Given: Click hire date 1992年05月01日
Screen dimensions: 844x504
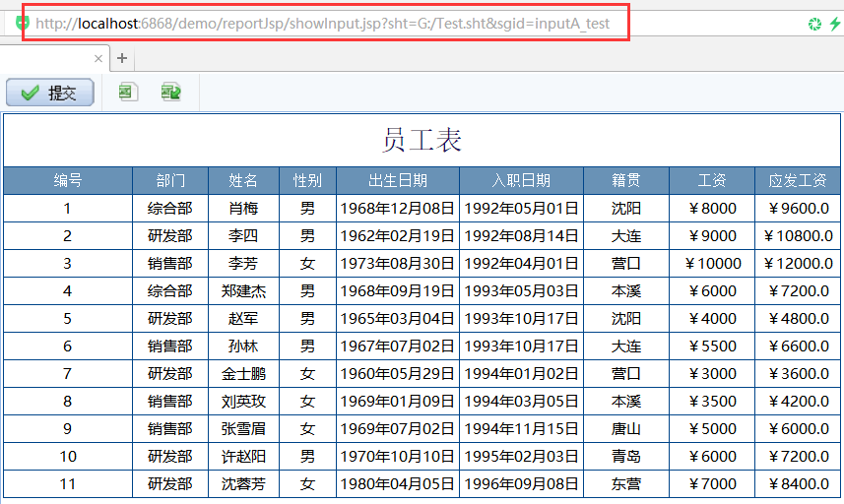Looking at the screenshot, I should pos(521,208).
